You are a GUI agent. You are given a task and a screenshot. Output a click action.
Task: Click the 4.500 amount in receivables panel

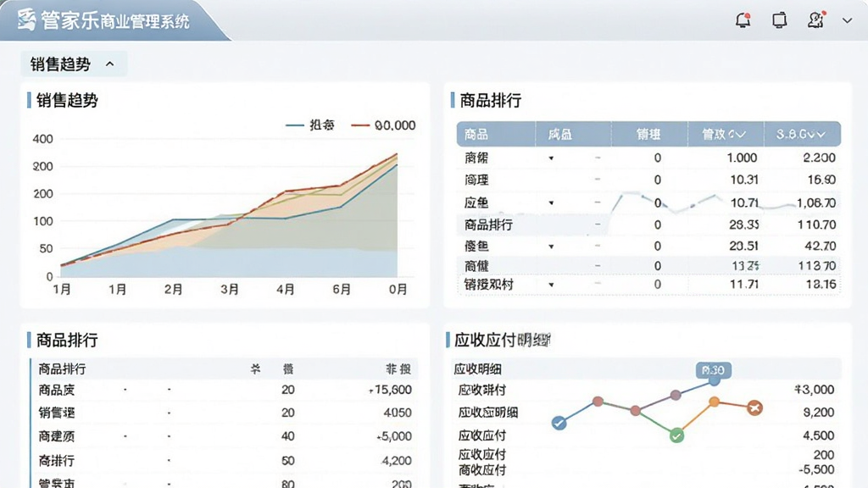pyautogui.click(x=818, y=435)
